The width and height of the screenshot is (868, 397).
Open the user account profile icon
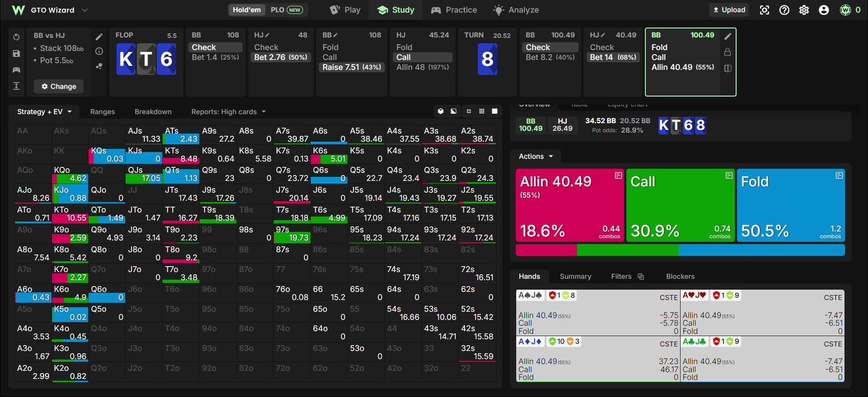click(x=824, y=10)
